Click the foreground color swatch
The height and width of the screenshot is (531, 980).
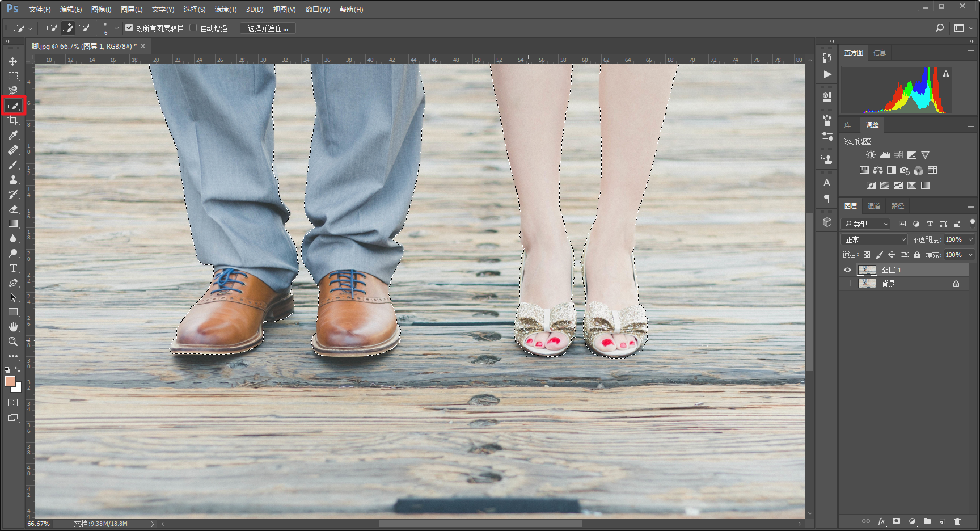[x=10, y=381]
